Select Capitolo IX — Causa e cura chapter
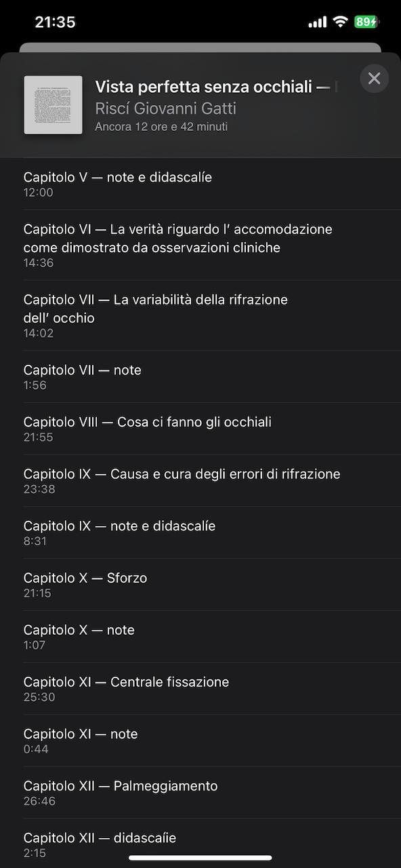The width and height of the screenshot is (401, 868). pos(200,481)
